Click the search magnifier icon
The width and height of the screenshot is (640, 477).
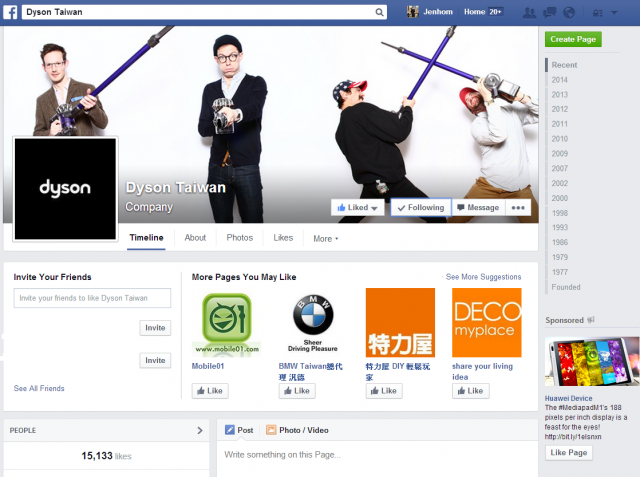click(x=379, y=12)
